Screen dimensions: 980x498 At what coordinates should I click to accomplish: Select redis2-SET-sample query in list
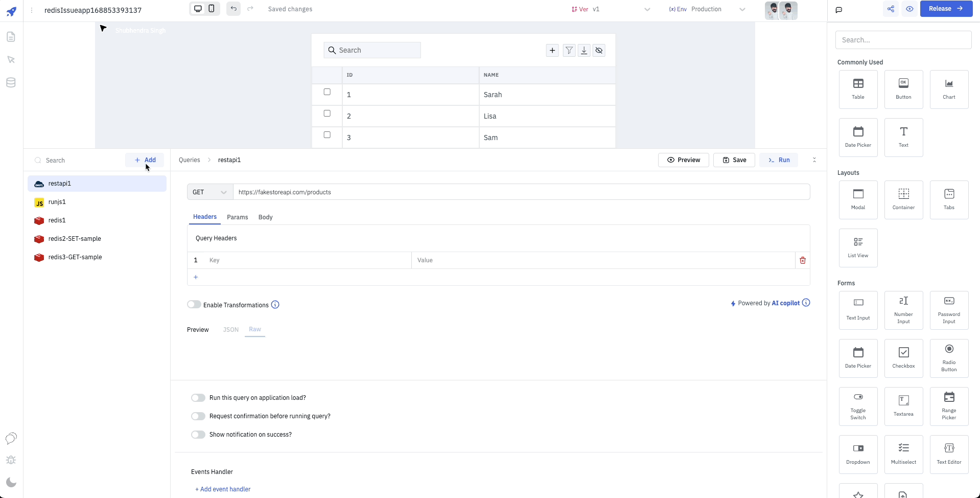75,239
